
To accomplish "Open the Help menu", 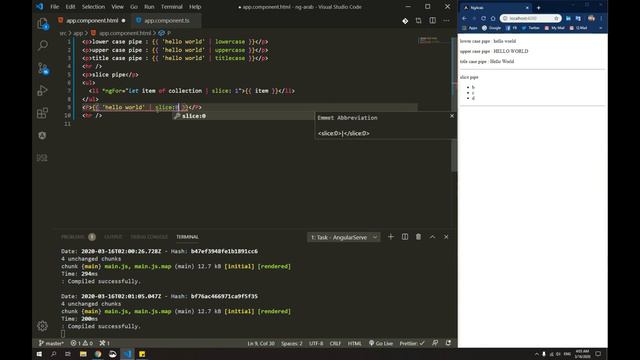I will point(195,7).
